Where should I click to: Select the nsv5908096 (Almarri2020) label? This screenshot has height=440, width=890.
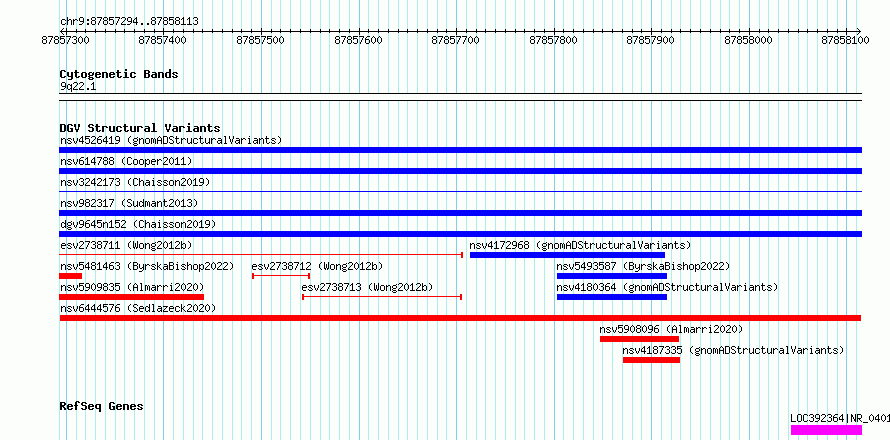[671, 329]
